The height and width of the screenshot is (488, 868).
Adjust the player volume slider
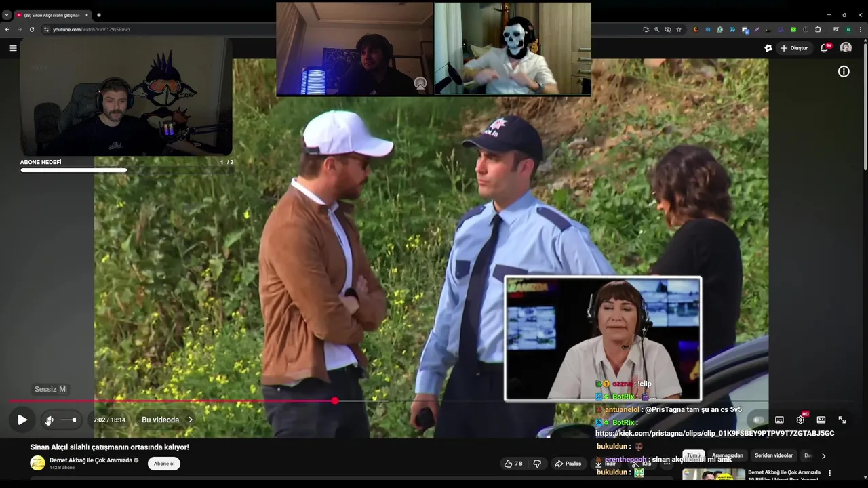coord(68,420)
